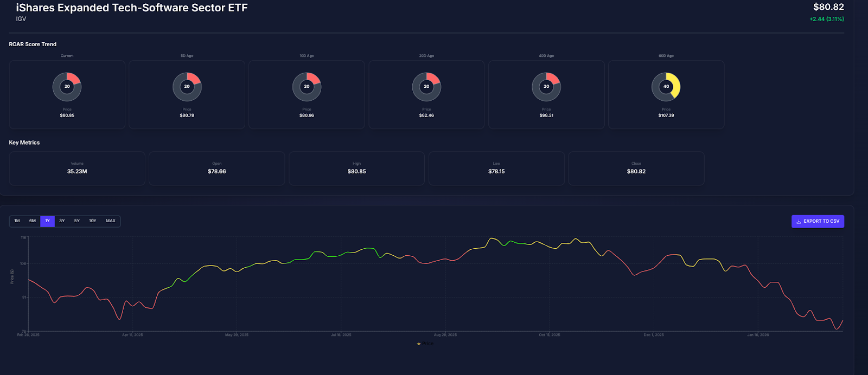Screen dimensions: 868x375
Task: Click the Apr 11, 2025 axis label
Action: [x=132, y=335]
